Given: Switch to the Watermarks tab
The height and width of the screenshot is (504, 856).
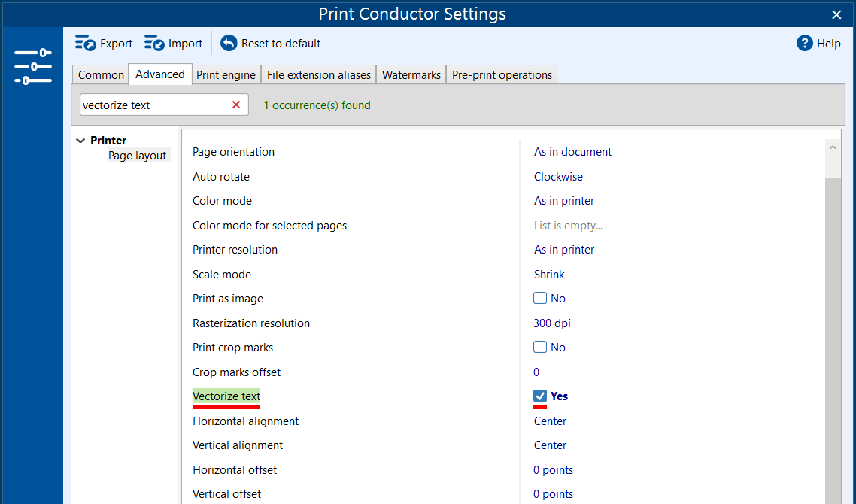Looking at the screenshot, I should click(411, 75).
